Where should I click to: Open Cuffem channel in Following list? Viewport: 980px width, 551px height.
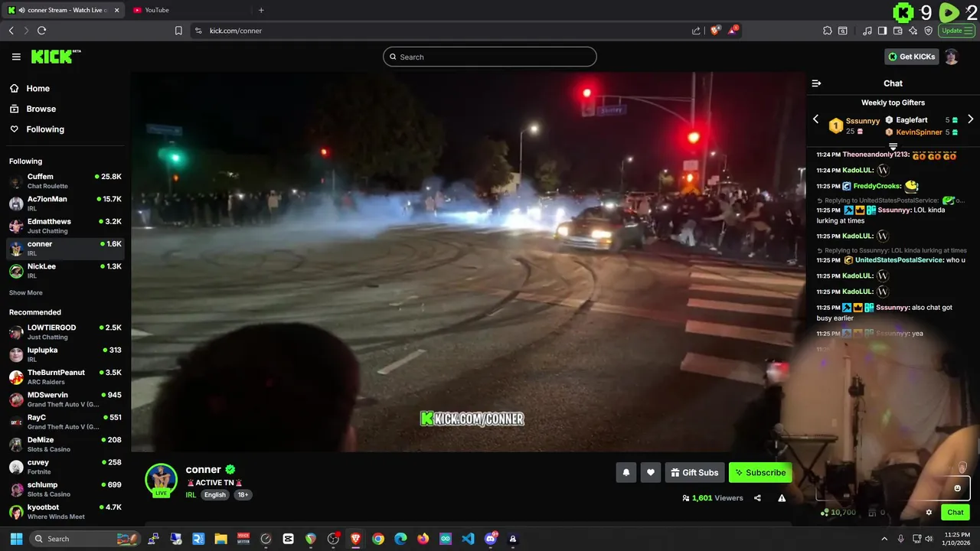pyautogui.click(x=65, y=181)
